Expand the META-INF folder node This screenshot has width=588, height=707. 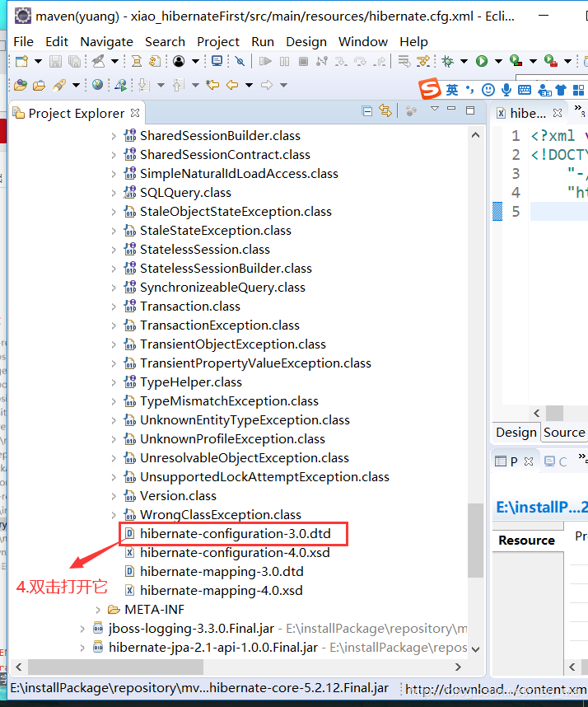98,610
